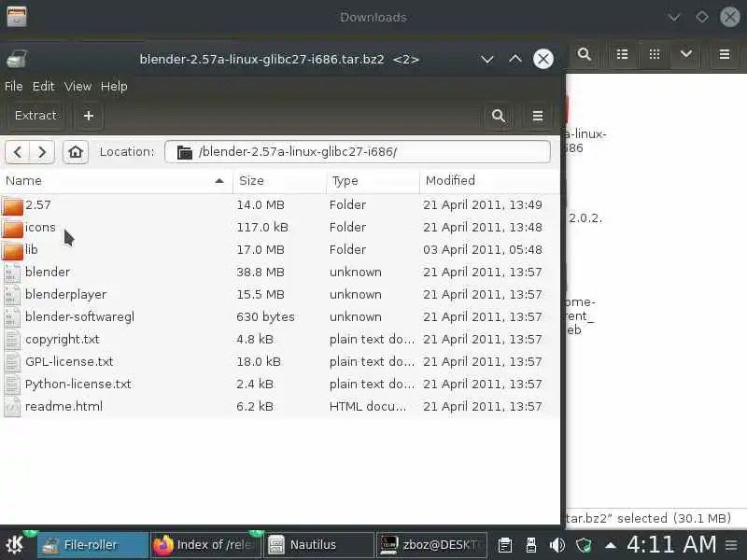Click the 14.0 MB size cell

(261, 205)
